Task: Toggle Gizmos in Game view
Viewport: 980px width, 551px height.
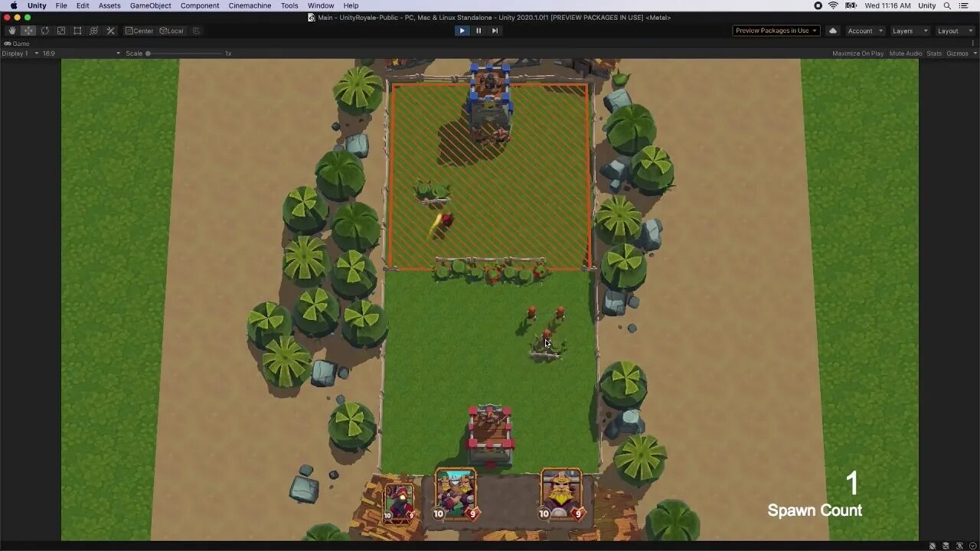Action: coord(957,54)
